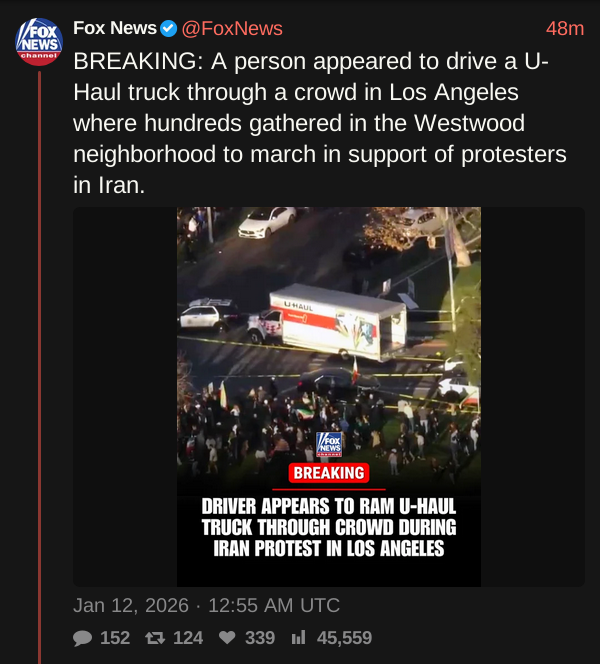Open the @FoxNews handle link
This screenshot has width=600, height=664.
click(232, 28)
